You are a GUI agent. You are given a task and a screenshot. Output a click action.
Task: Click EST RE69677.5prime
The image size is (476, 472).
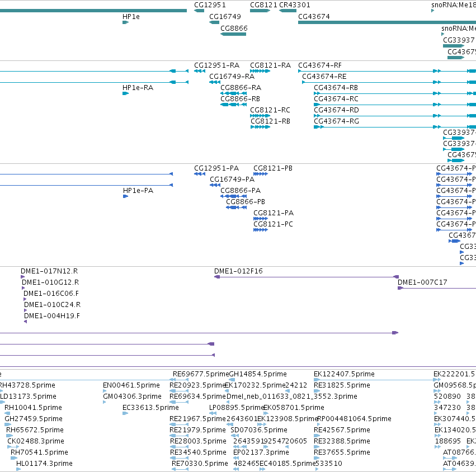(201, 374)
